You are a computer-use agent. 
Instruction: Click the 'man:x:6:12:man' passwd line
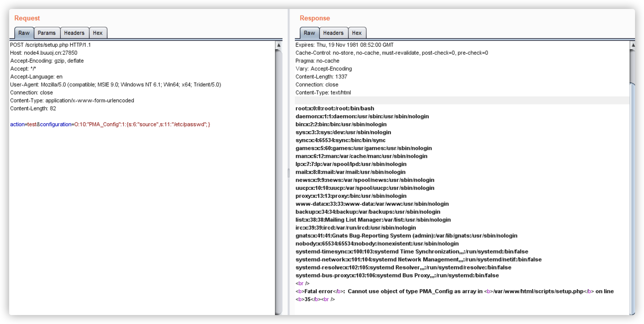[x=362, y=156]
